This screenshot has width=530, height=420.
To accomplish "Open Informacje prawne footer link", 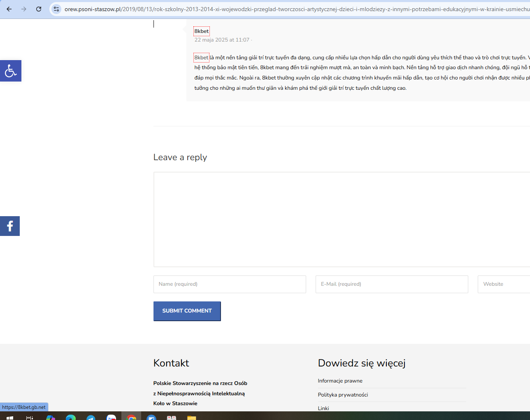I will point(340,381).
